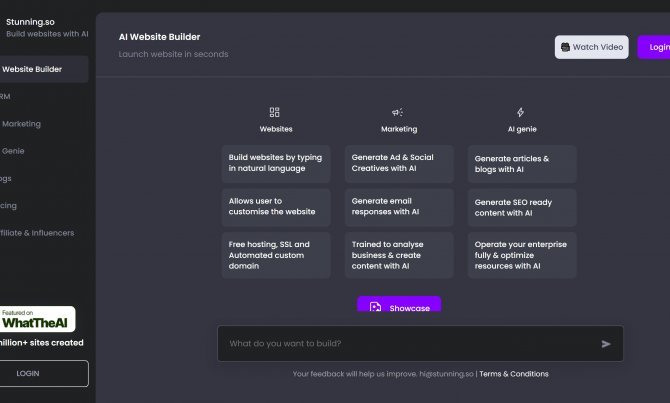Screen dimensions: 670x403
Task: Click the send arrow icon
Action: click(x=606, y=344)
